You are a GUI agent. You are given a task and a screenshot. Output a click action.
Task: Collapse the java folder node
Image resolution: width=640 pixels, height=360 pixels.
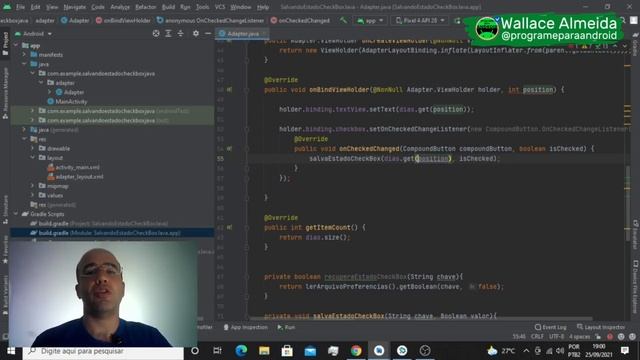[x=24, y=64]
